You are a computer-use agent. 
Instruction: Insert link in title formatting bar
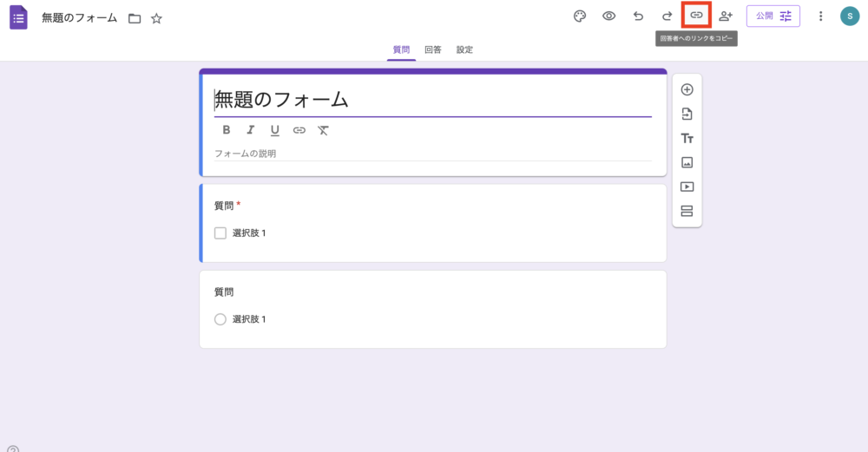coord(299,130)
